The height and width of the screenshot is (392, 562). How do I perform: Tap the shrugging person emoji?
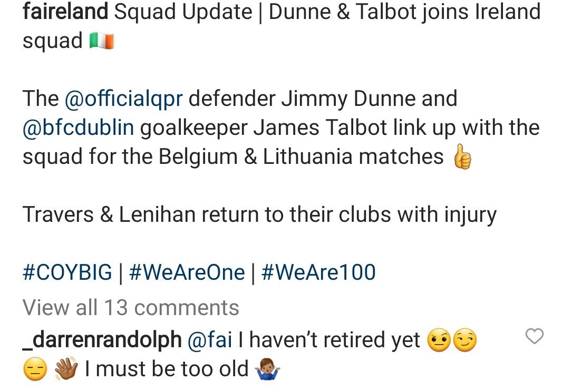267,369
